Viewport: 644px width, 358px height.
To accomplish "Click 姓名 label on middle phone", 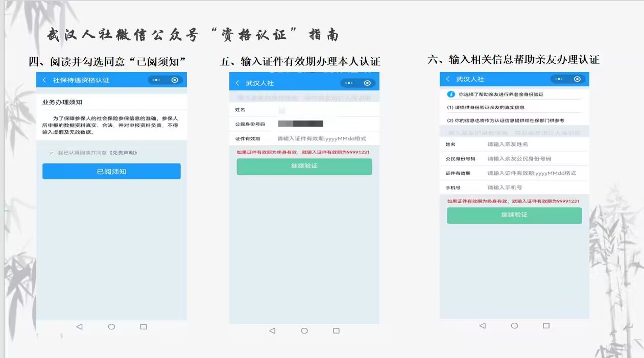I will (240, 110).
